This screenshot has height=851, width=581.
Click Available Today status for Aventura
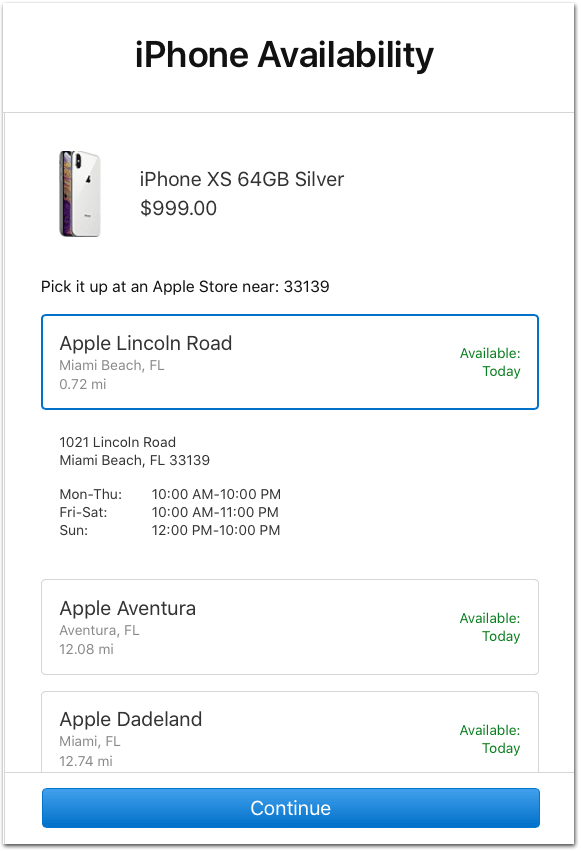click(490, 627)
